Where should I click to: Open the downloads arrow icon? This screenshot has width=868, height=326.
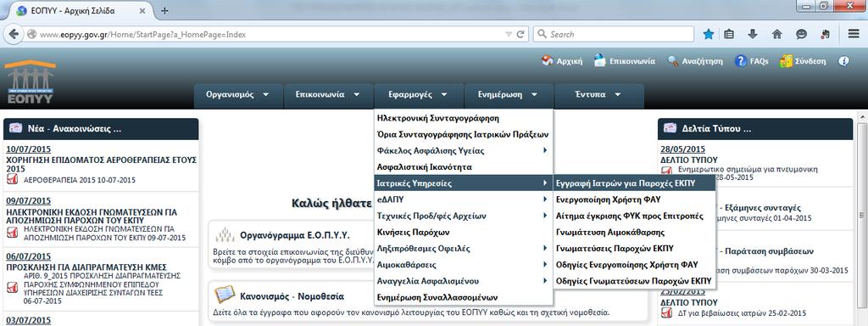[x=753, y=34]
